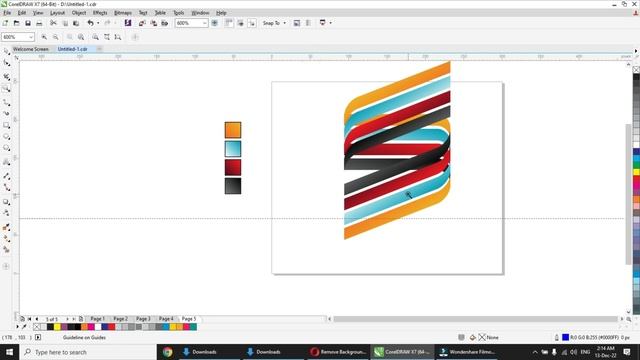Click the orange gradient square on canvas
The image size is (640, 360).
point(233,130)
